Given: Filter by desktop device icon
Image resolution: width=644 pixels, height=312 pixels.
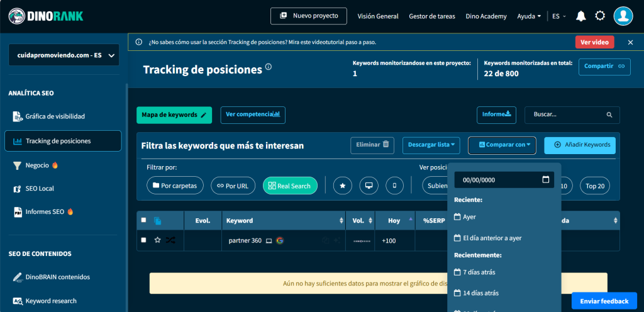Looking at the screenshot, I should (369, 186).
